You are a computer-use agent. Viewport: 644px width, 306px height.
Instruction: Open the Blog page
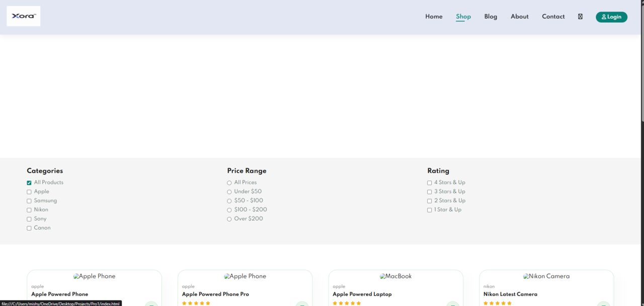click(491, 17)
